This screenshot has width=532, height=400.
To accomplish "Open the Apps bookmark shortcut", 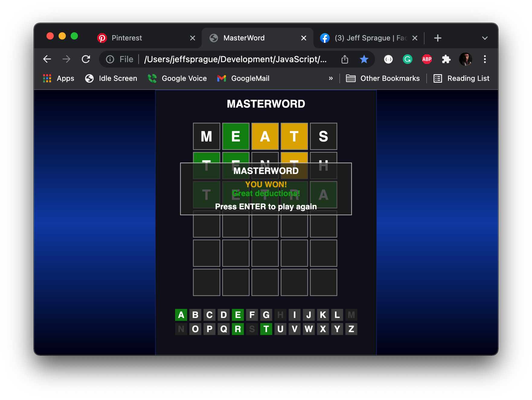I will (59, 78).
